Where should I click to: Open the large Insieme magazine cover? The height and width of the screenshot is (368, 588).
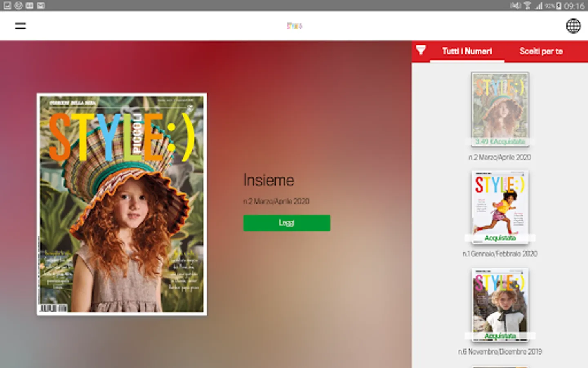click(x=122, y=204)
